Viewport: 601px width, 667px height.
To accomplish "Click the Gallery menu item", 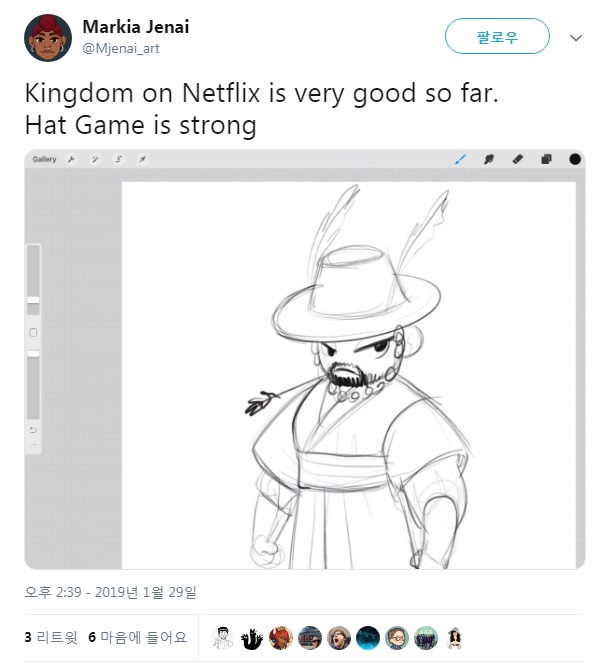I will click(x=44, y=159).
